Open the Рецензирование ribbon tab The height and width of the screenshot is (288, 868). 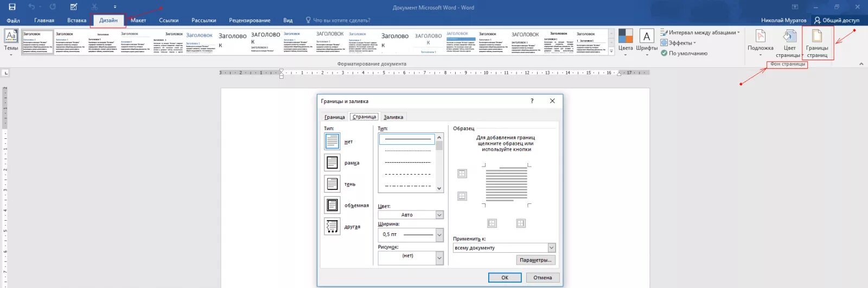(250, 21)
